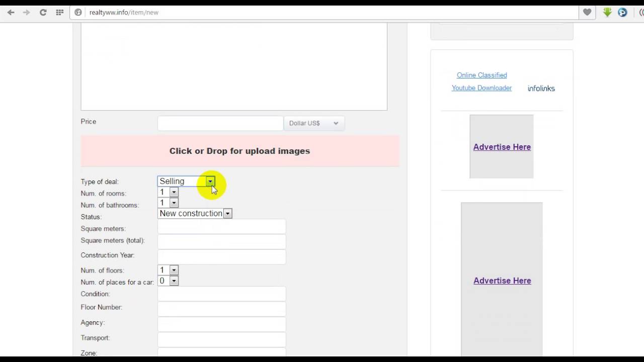Click the Transport input field
644x362 pixels.
221,339
